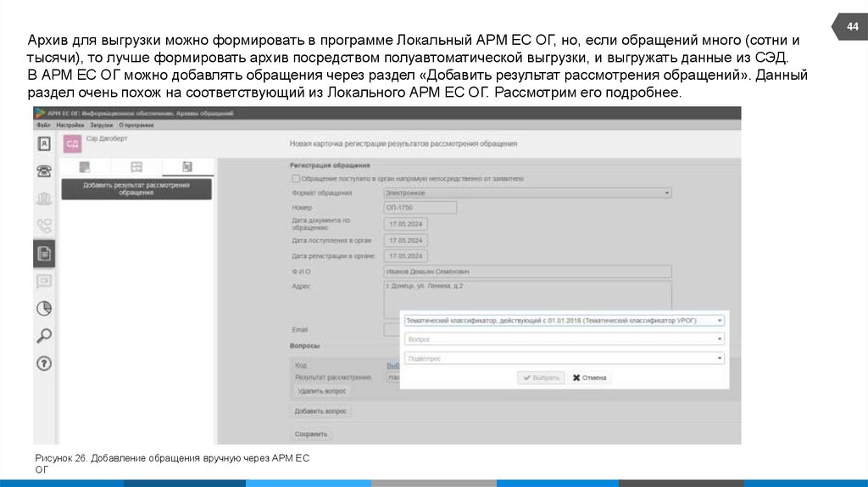Click the Выбрать button in dialog
Viewport: 868px width, 487px height.
coord(541,378)
